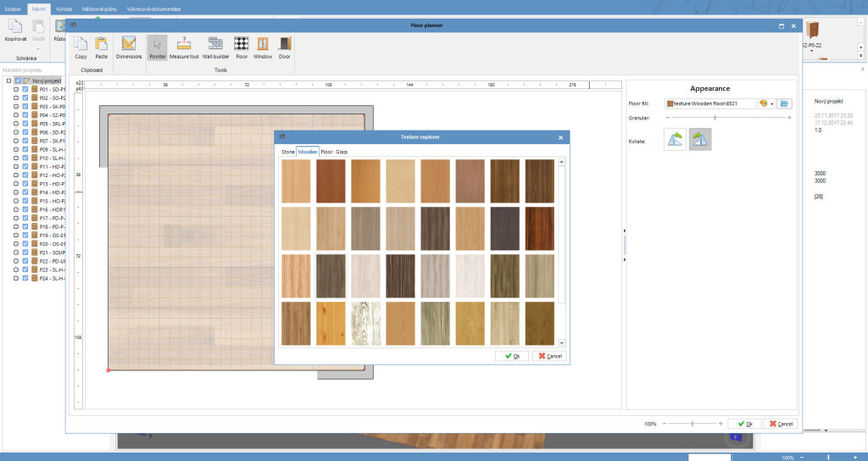Image resolution: width=868 pixels, height=461 pixels.
Task: Toggle checkbox for P06 - SD item
Action: click(x=25, y=132)
